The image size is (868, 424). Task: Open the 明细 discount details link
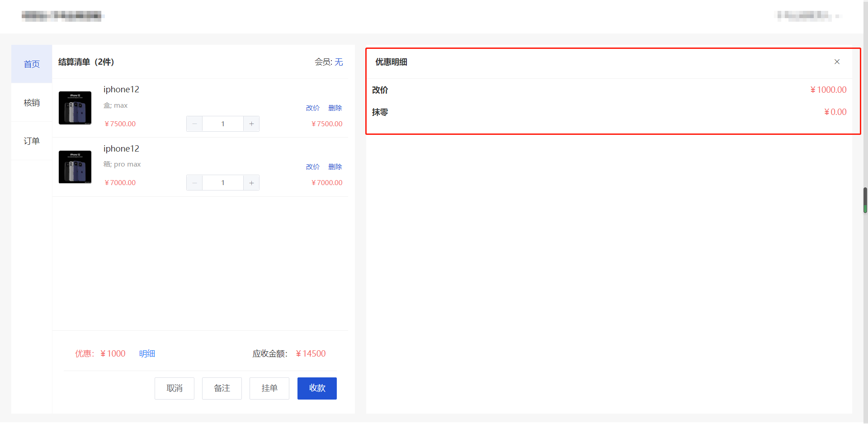point(147,354)
